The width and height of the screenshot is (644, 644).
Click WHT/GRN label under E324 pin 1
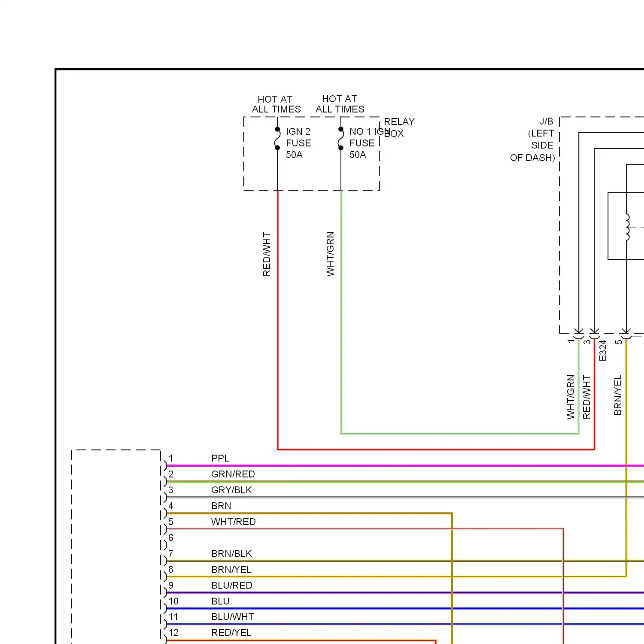[571, 397]
